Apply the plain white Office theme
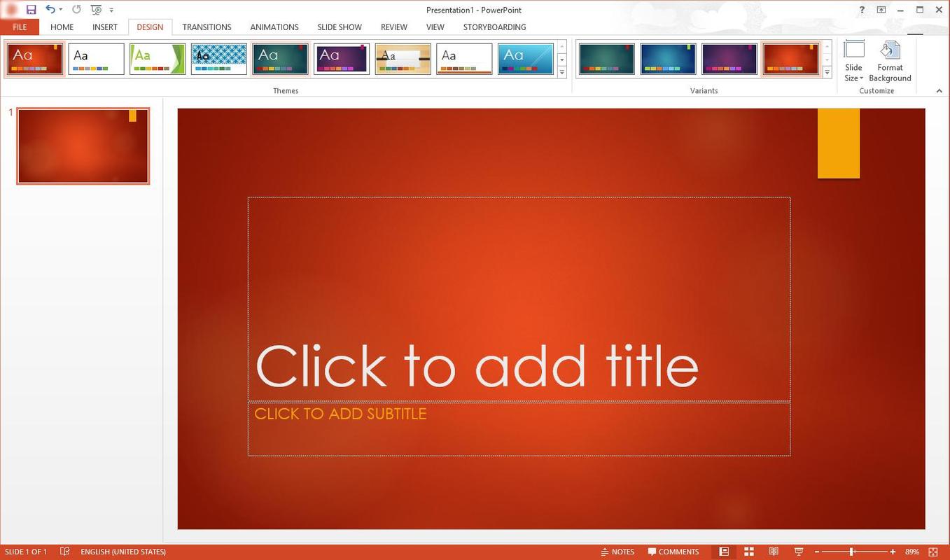Viewport: 950px width, 560px height. click(x=96, y=59)
